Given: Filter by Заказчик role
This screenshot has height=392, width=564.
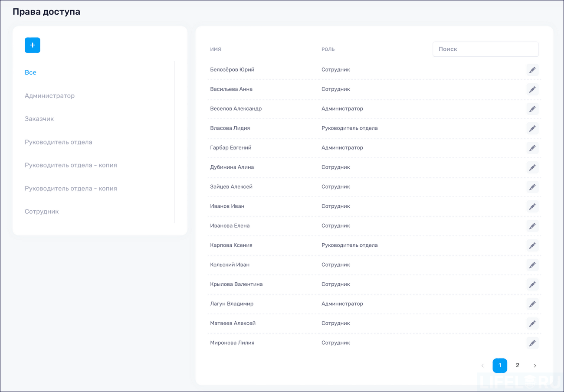Looking at the screenshot, I should [39, 119].
